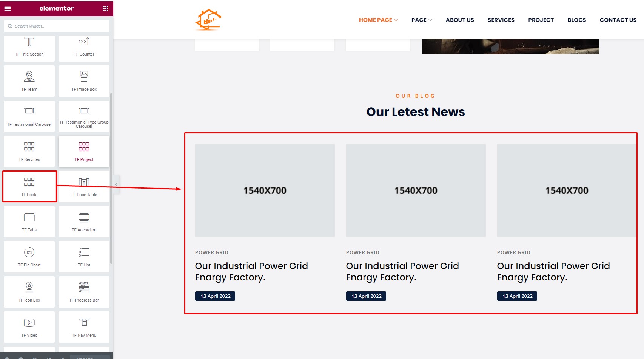Viewport: 644px width, 359px height.
Task: Choose the TF Accordion widget
Action: pyautogui.click(x=84, y=221)
